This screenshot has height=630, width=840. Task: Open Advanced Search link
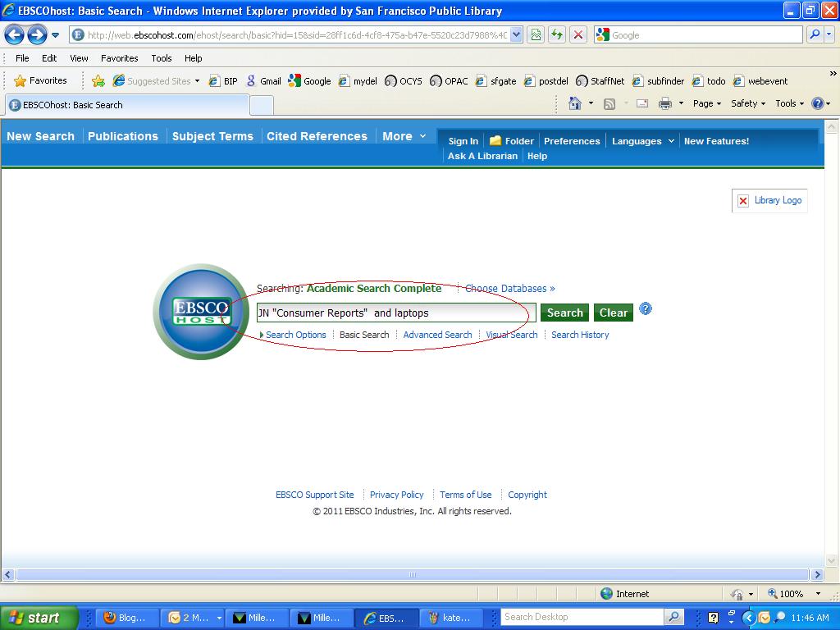click(x=438, y=335)
